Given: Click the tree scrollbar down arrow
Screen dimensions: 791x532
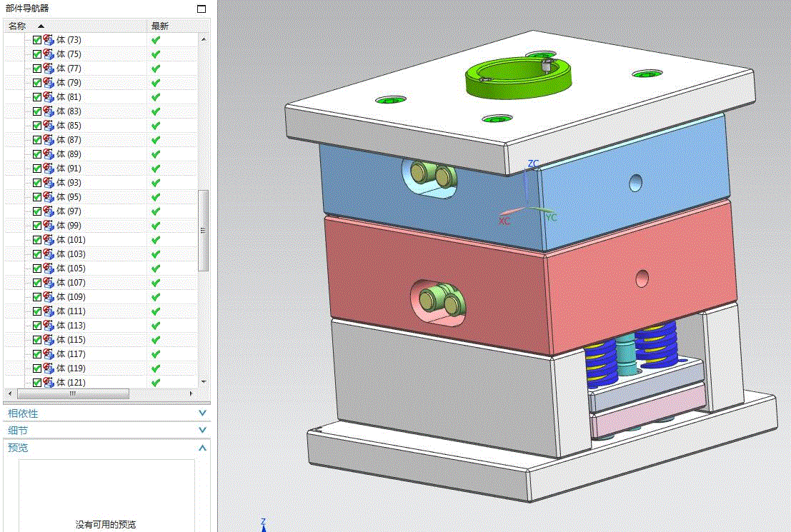Looking at the screenshot, I should [204, 382].
